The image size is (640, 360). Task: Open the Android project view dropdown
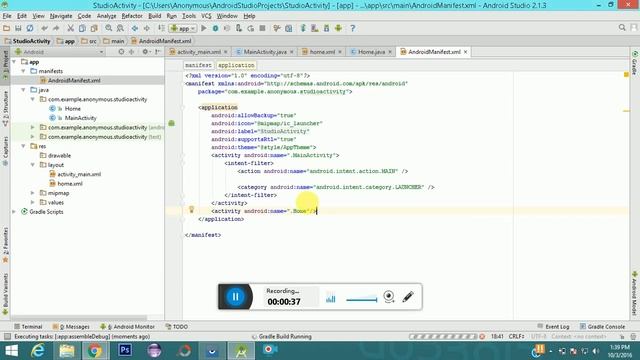click(x=59, y=52)
